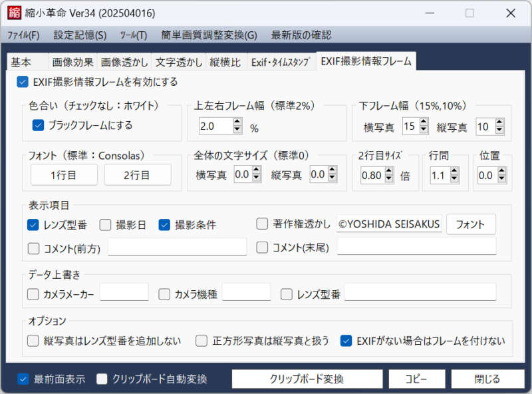Click the 2行目 font button
Viewport: 532px width, 394px height.
(x=138, y=175)
